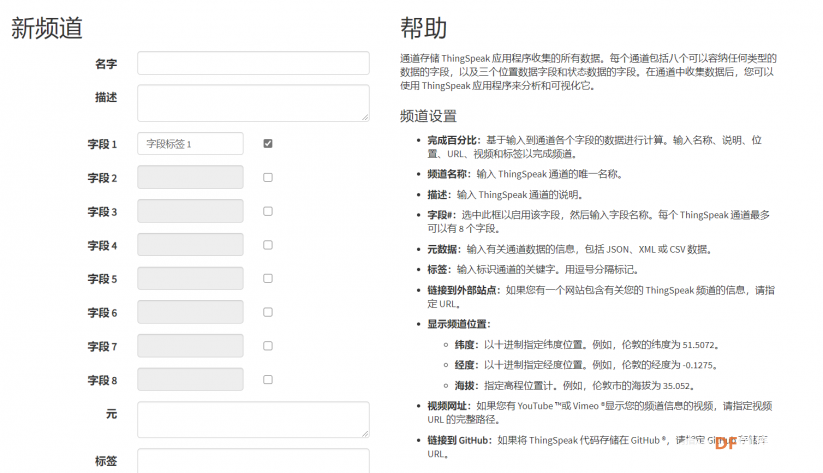Click the 频道名称 help term
This screenshot has width=823, height=473.
447,174
